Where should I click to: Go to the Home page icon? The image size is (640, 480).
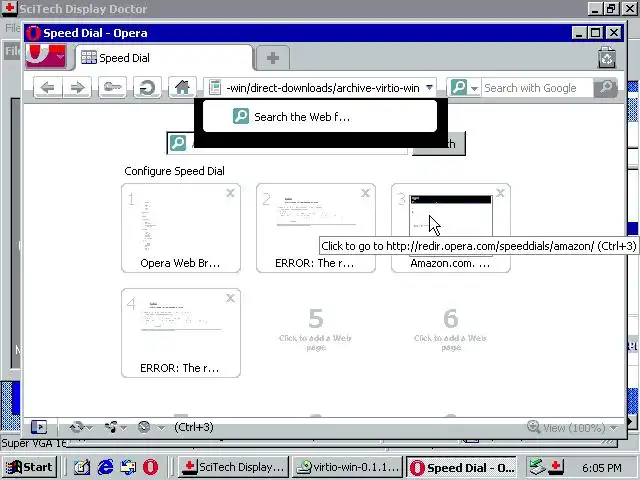click(x=182, y=87)
